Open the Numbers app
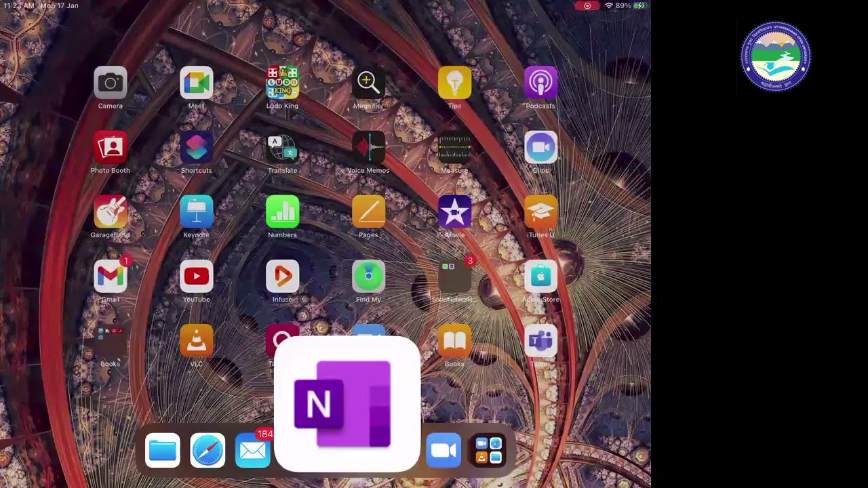This screenshot has width=868, height=488. [x=283, y=211]
